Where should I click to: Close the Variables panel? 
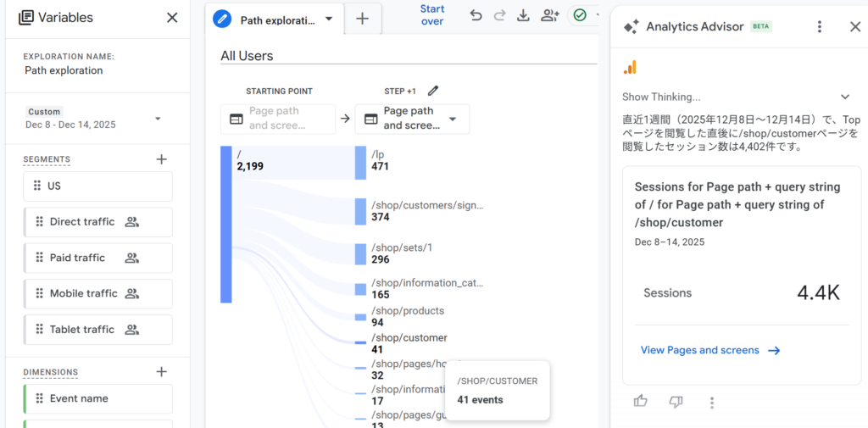[172, 18]
